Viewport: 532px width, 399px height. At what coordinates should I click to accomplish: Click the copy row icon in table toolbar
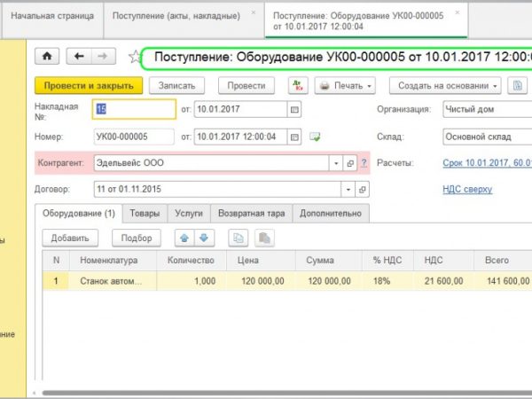239,238
